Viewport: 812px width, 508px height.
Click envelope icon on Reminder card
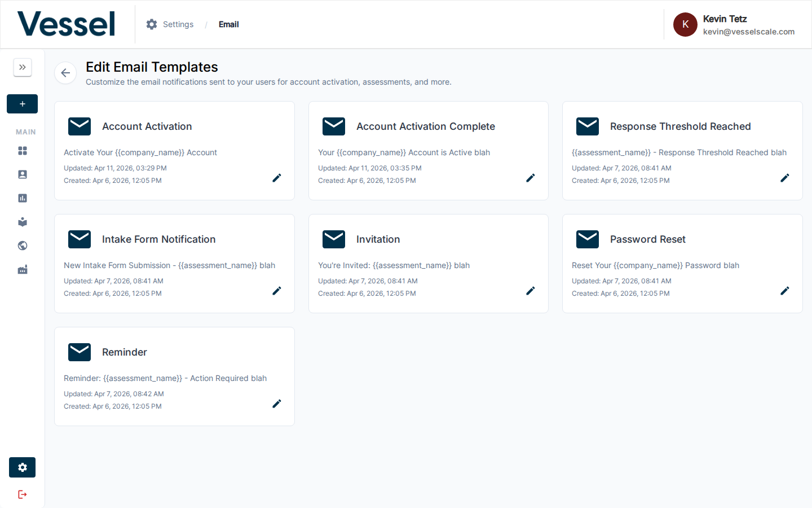[80, 352]
